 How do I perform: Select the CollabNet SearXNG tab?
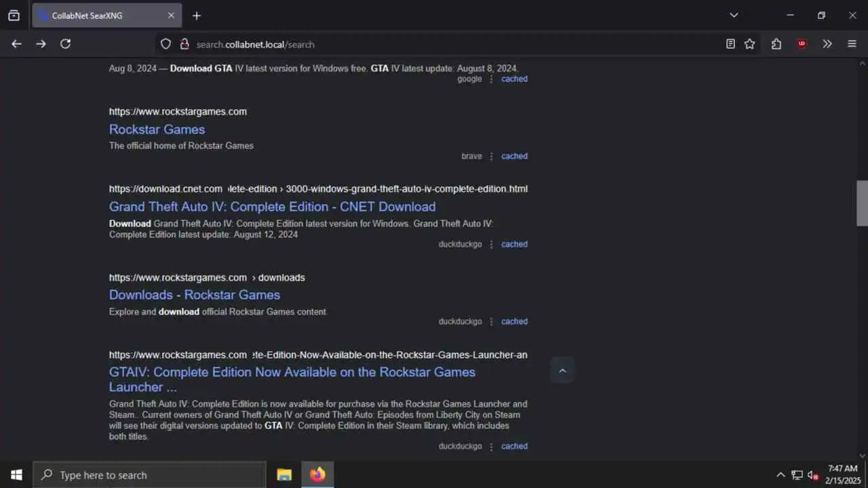tap(106, 16)
